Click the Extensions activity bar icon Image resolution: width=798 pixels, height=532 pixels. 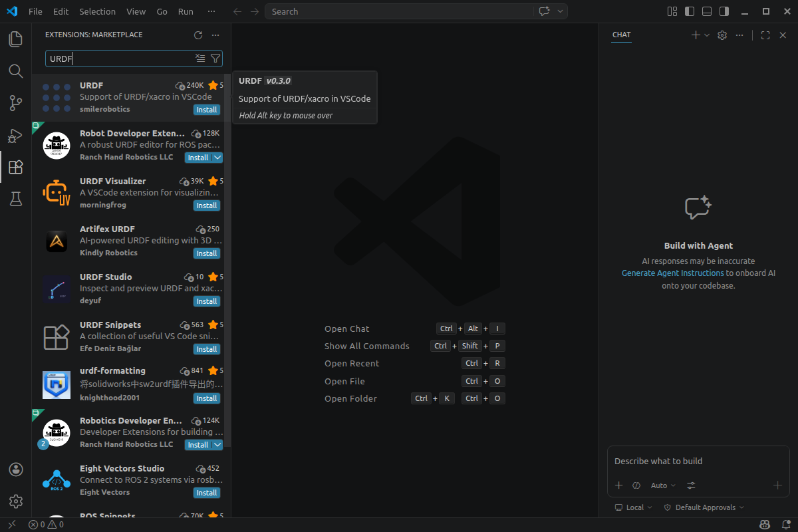[x=15, y=167]
